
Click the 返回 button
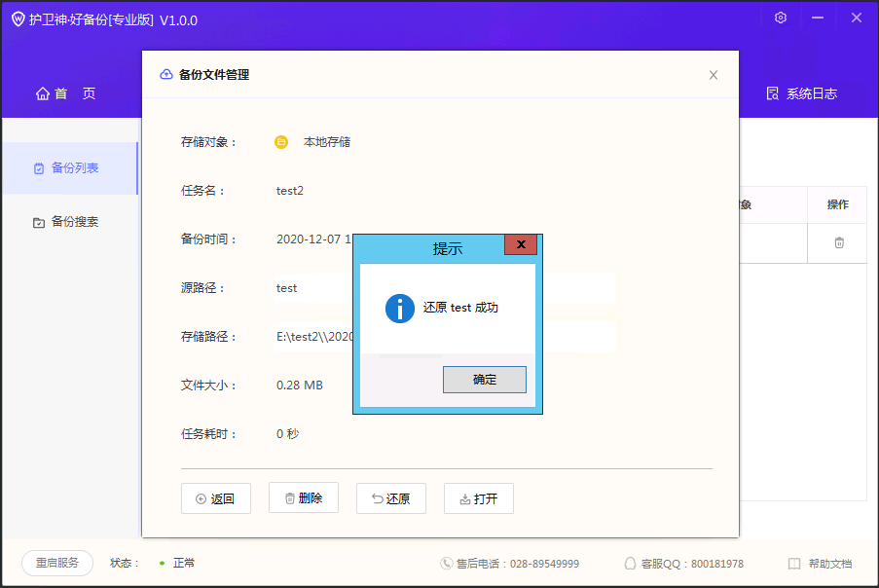[x=215, y=498]
